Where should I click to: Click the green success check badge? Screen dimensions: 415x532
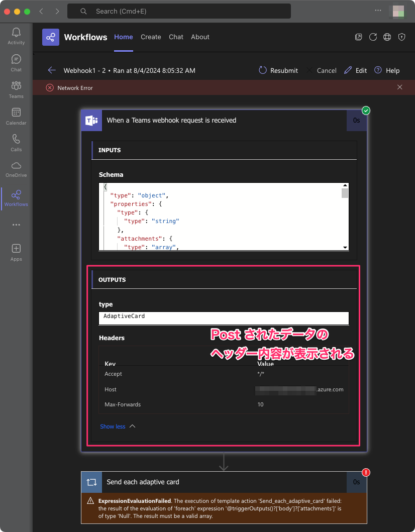click(366, 111)
